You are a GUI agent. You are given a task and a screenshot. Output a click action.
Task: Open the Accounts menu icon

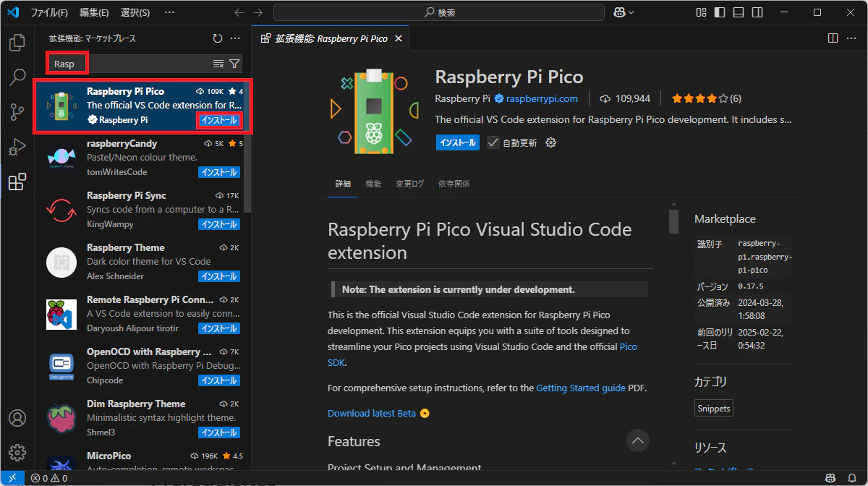[17, 419]
